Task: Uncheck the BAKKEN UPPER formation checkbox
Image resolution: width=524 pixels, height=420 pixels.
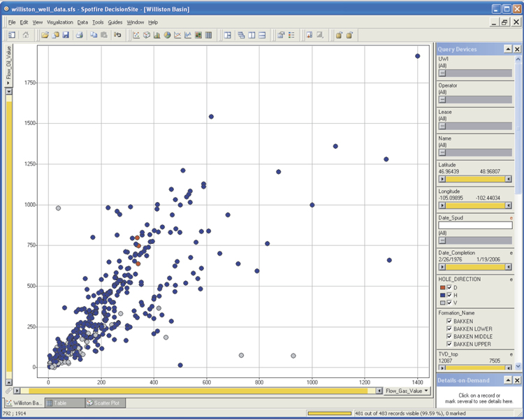Action: 449,344
